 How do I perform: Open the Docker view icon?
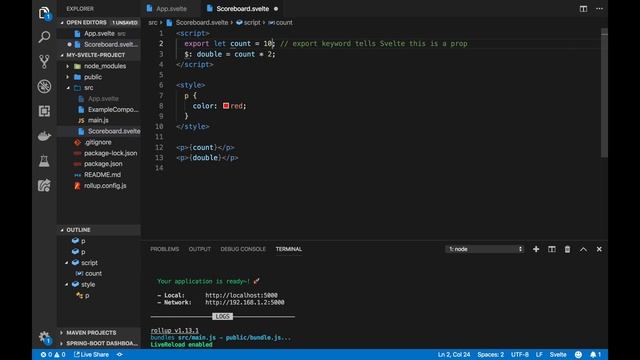point(44,136)
